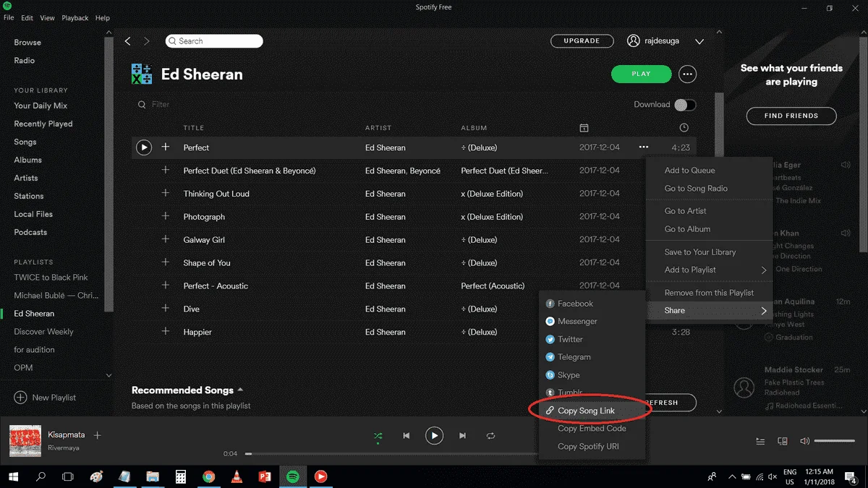
Task: Click the UPGRADE button
Action: (582, 41)
